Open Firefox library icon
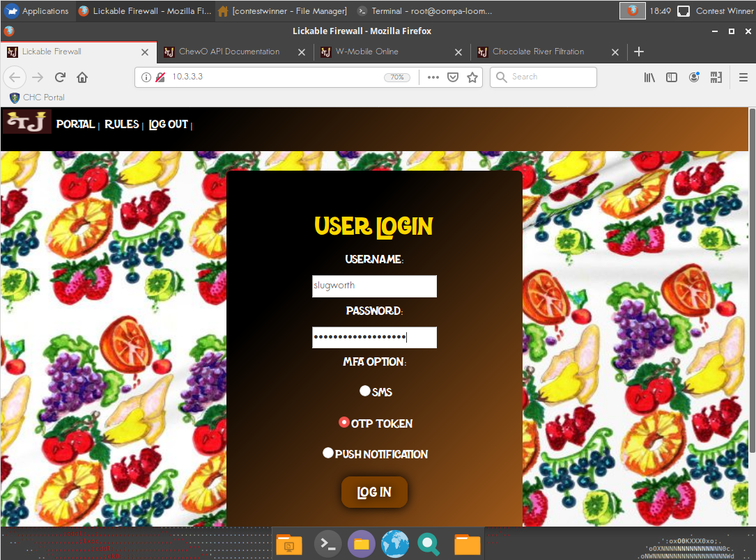The height and width of the screenshot is (560, 756). point(649,77)
